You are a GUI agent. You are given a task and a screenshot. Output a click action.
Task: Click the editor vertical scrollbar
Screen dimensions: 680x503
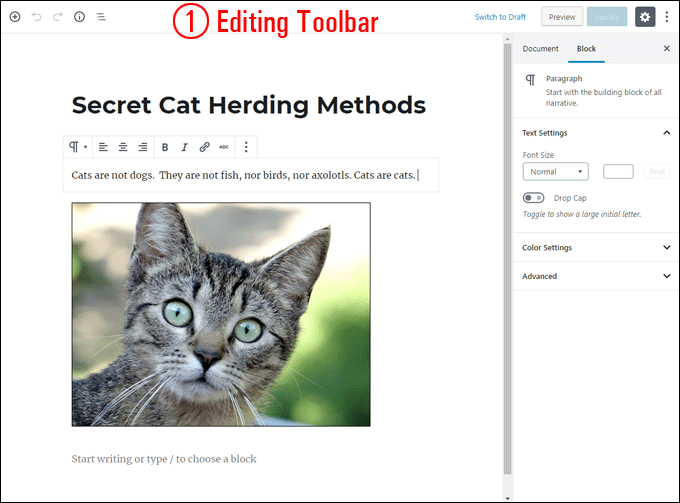click(x=507, y=258)
